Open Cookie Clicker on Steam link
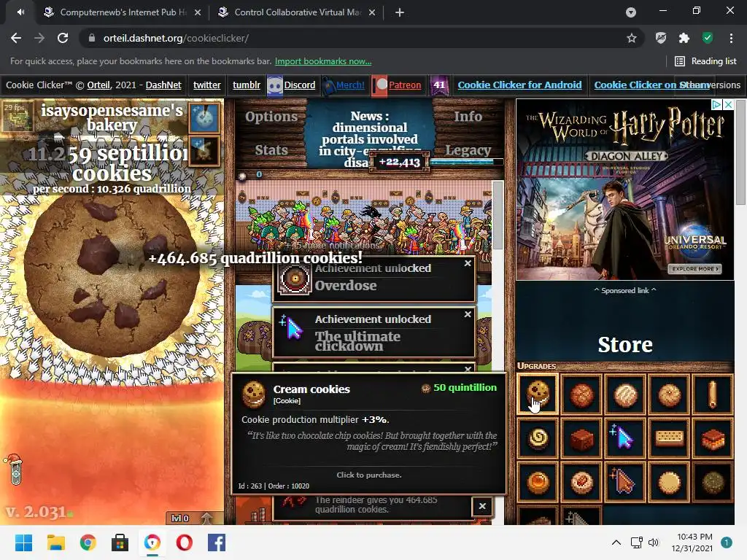This screenshot has width=747, height=560. coord(651,85)
